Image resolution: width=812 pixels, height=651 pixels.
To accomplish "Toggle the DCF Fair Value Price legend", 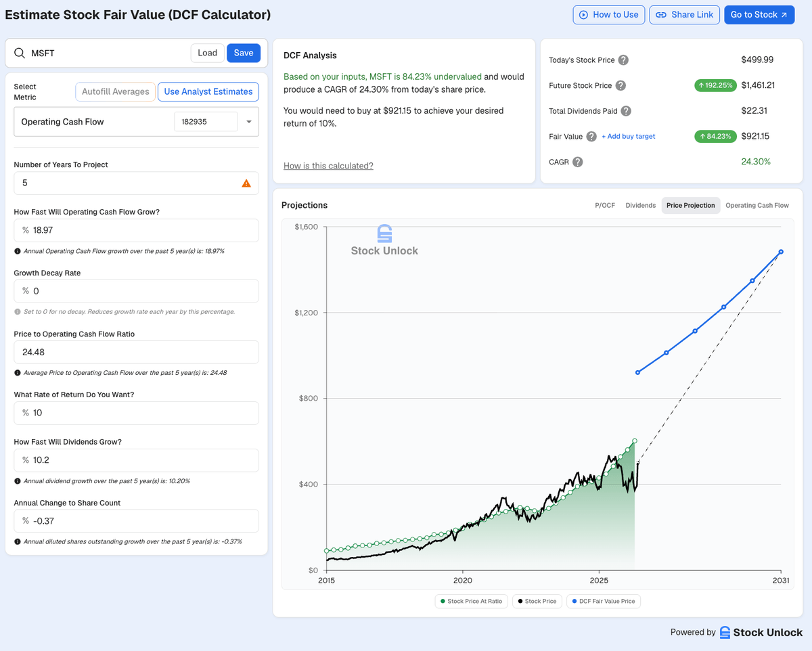I will (x=604, y=601).
